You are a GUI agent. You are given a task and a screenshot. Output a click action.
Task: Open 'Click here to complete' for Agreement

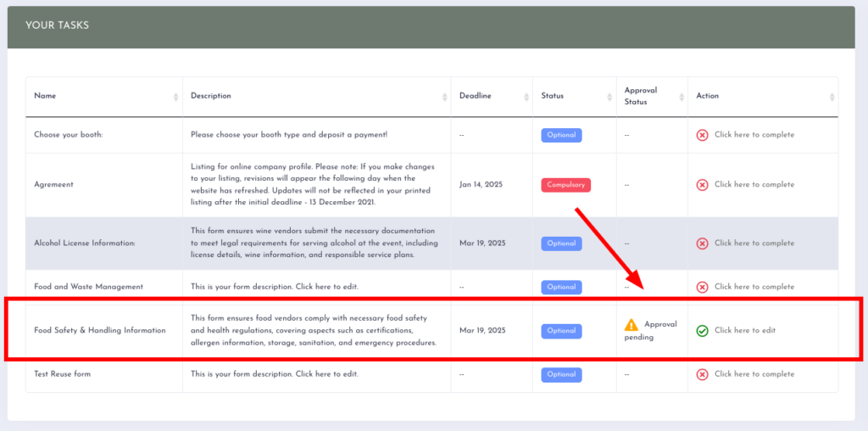point(754,185)
